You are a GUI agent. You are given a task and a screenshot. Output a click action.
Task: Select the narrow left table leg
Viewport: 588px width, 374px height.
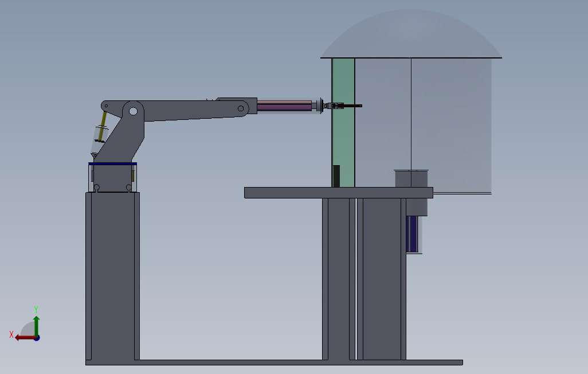tap(339, 279)
